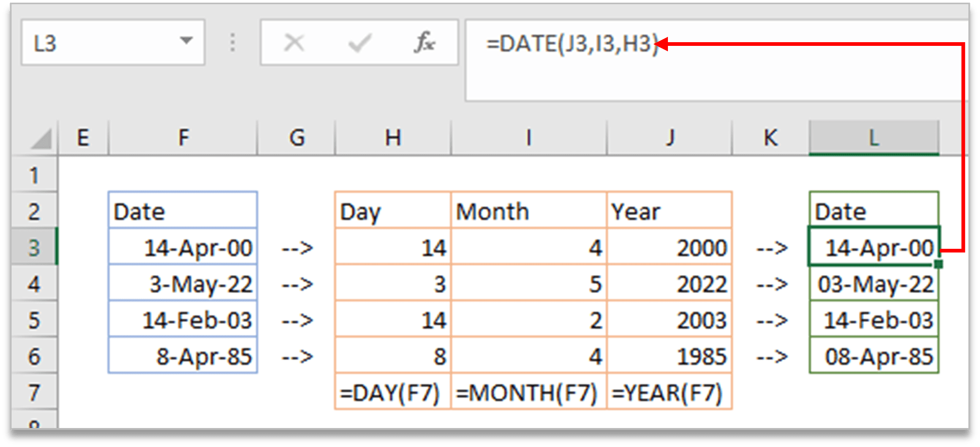This screenshot has width=980, height=447.
Task: Click cell with year 1985
Action: pyautogui.click(x=669, y=356)
